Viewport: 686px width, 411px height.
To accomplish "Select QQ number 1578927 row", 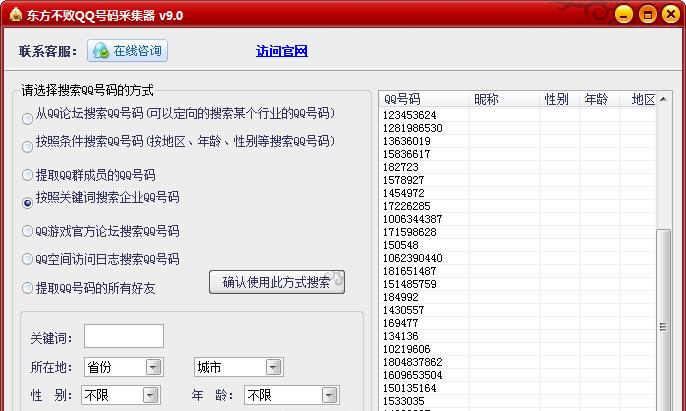I will (518, 180).
